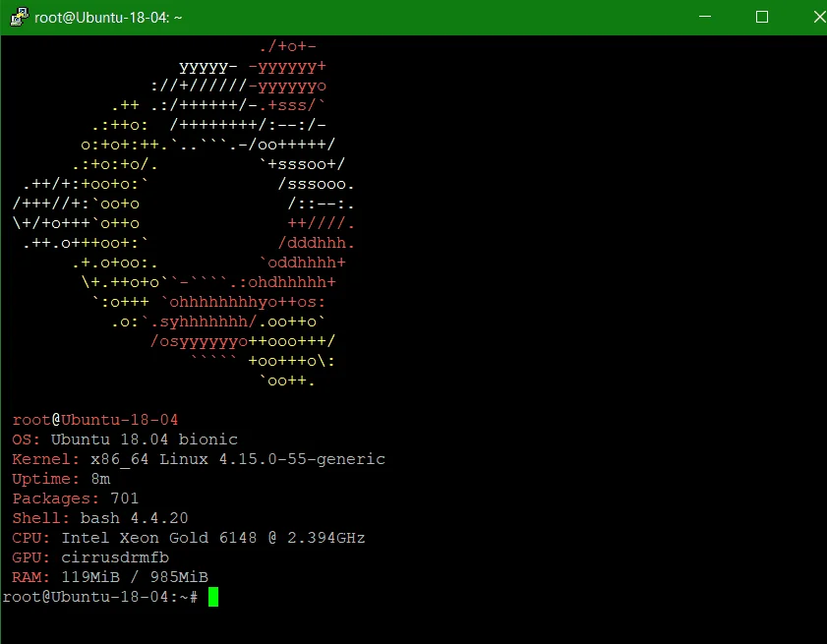Screen dimensions: 827x644
Task: Click the ASCII logo bottom line '`oo++.'
Action: click(x=287, y=381)
